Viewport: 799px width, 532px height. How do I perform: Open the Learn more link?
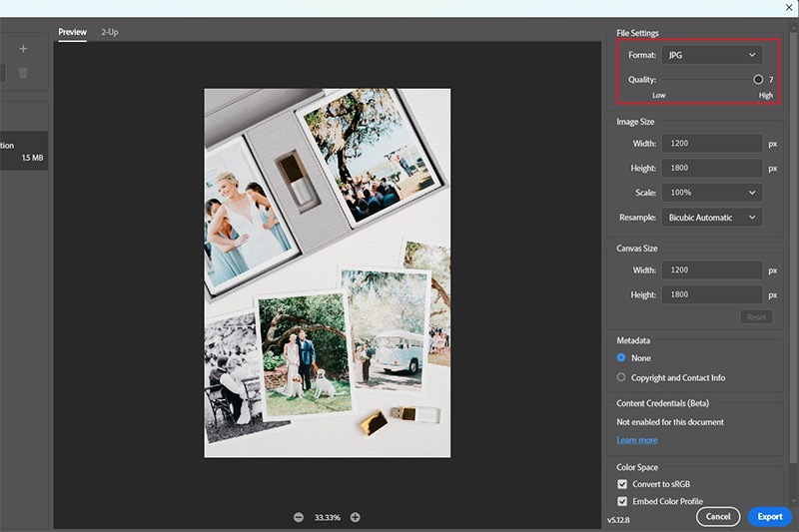(x=636, y=440)
